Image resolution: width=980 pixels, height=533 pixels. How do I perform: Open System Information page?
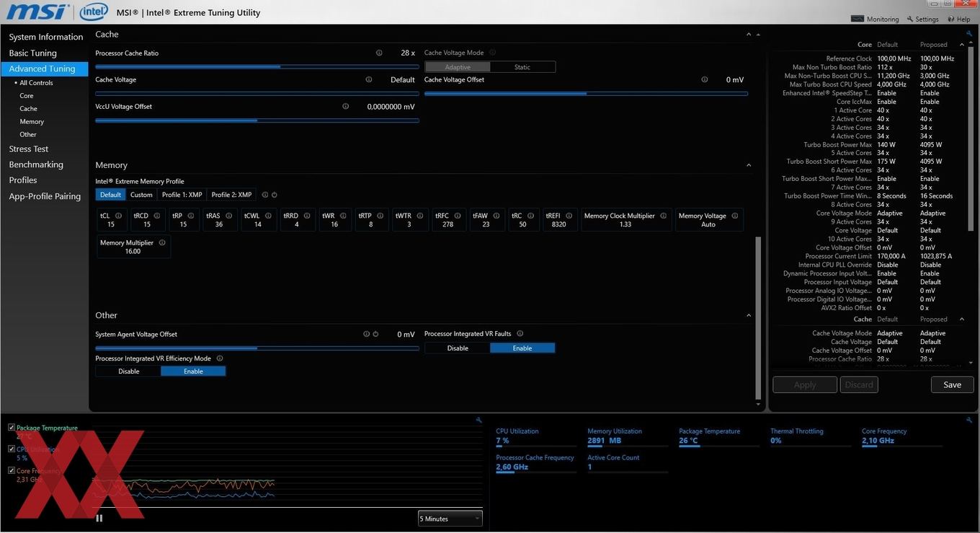click(x=46, y=37)
